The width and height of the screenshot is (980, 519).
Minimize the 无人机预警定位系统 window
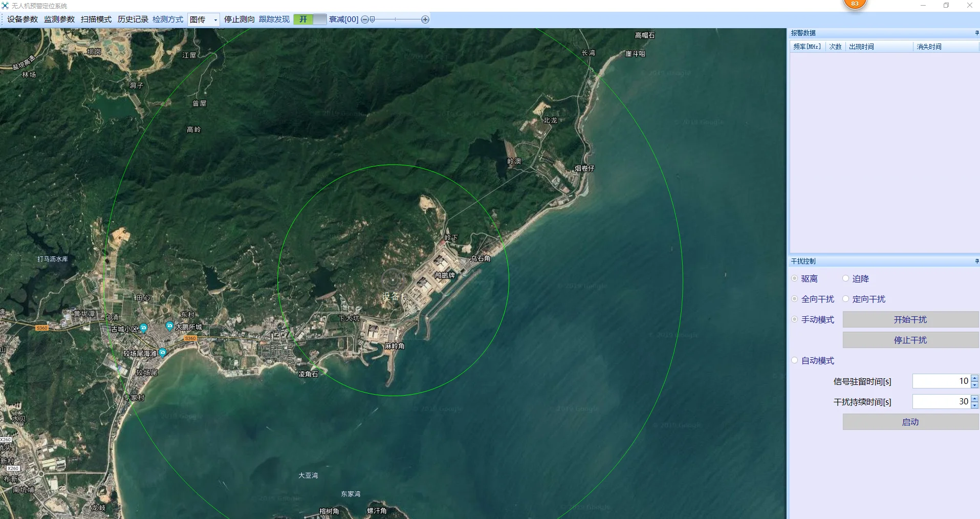923,6
